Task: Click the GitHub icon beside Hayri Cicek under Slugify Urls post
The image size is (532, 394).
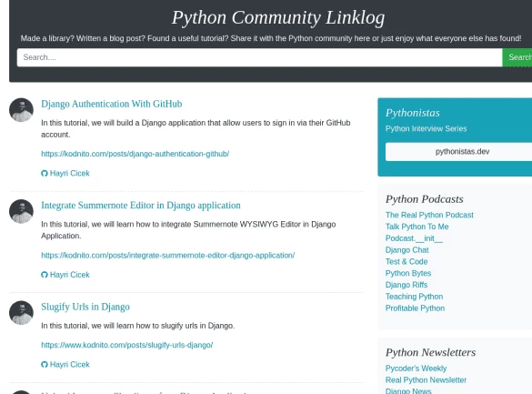Action: tap(45, 365)
